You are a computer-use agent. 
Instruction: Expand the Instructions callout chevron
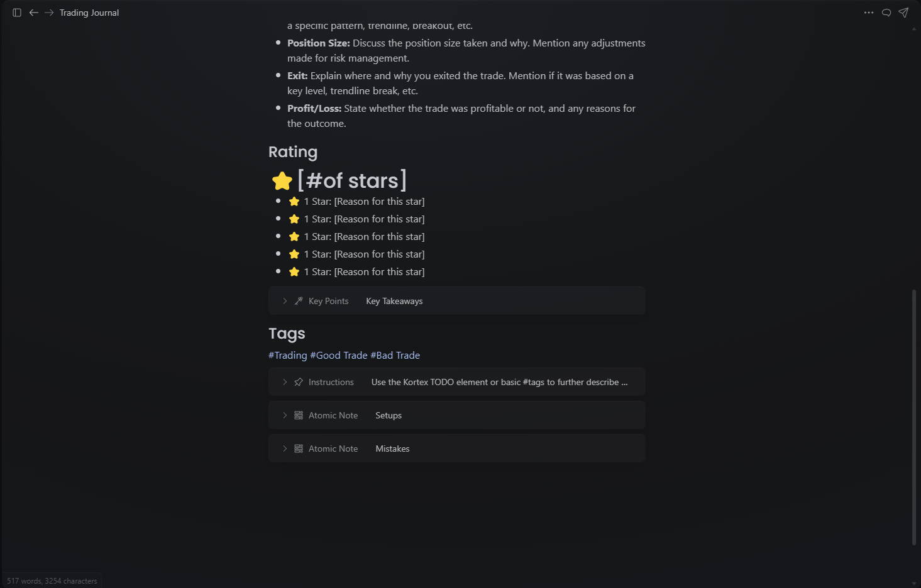[x=285, y=382]
